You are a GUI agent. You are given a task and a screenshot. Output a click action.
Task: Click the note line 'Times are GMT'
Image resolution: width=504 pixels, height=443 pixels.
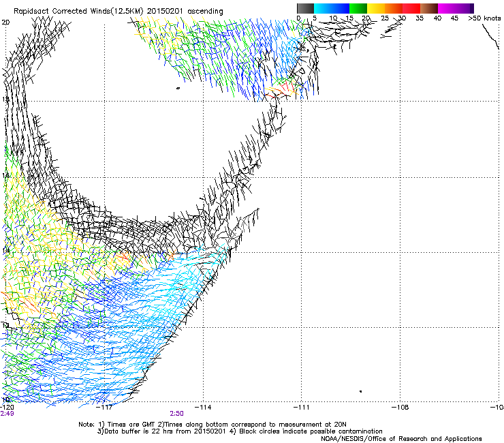click(x=130, y=425)
